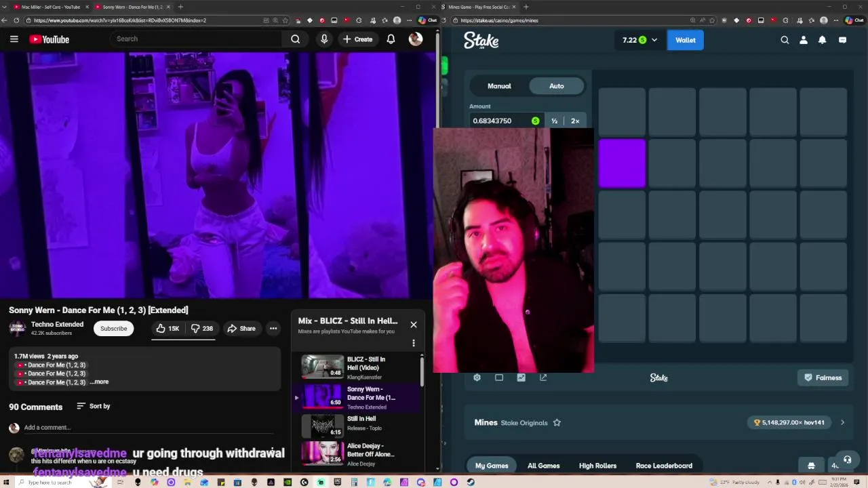Viewport: 868px width, 488px height.
Task: Click the YouTube Create button
Action: point(357,39)
